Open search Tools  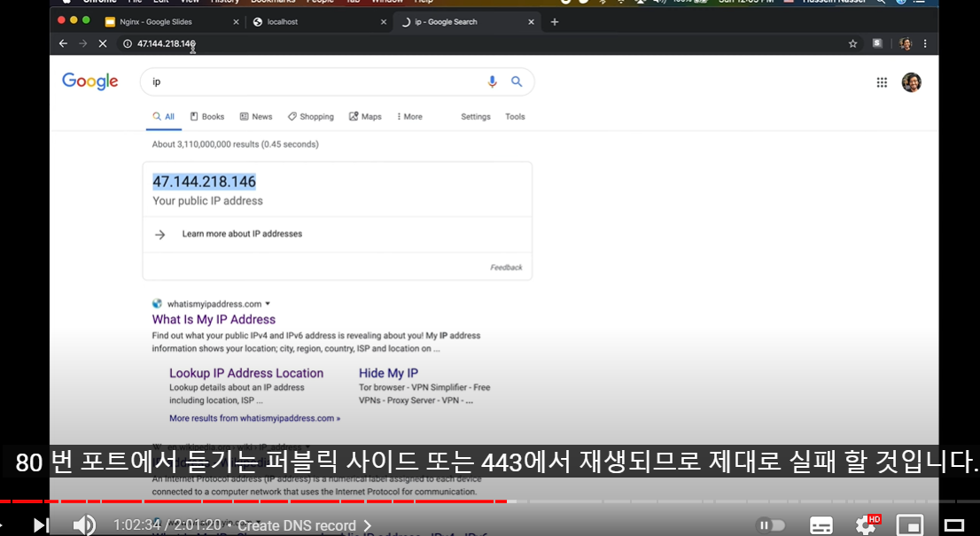515,117
